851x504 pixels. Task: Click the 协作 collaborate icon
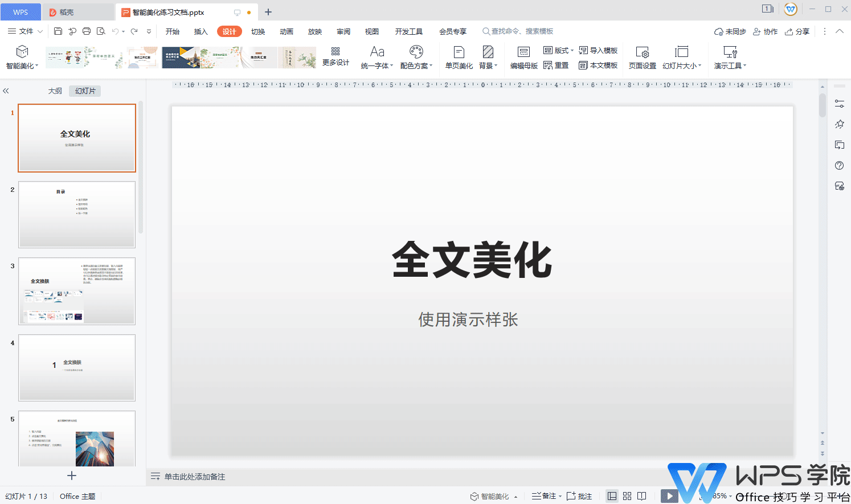pos(765,32)
